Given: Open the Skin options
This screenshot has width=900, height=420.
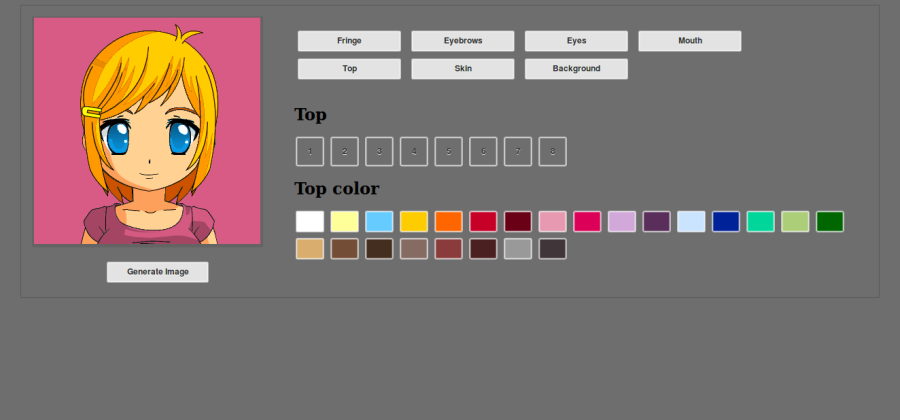Looking at the screenshot, I should 463,69.
